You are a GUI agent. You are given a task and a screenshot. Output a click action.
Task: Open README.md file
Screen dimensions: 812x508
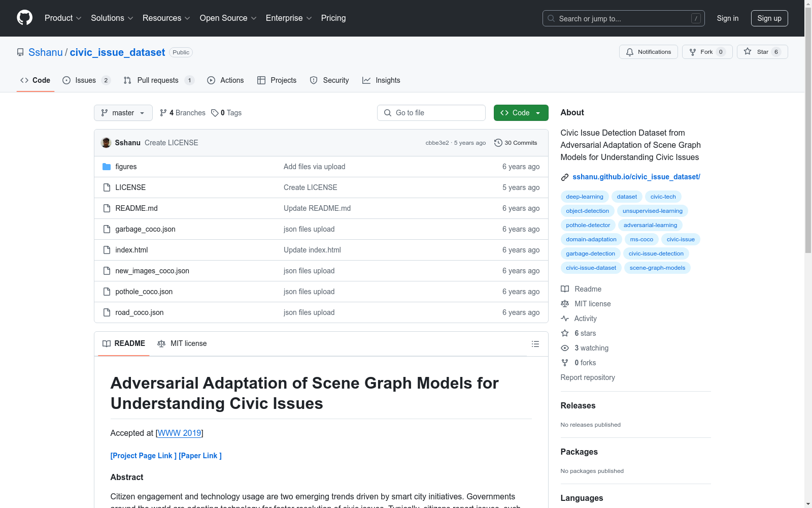(137, 208)
